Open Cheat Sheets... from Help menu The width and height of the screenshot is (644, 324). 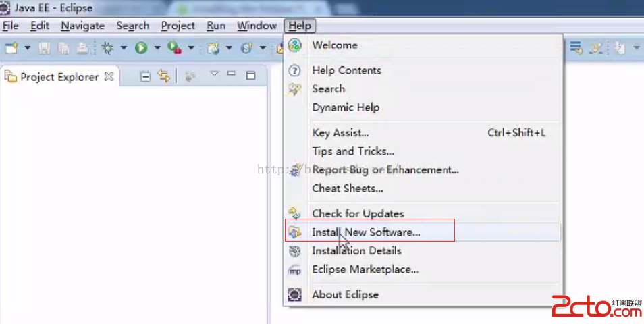click(x=422, y=188)
